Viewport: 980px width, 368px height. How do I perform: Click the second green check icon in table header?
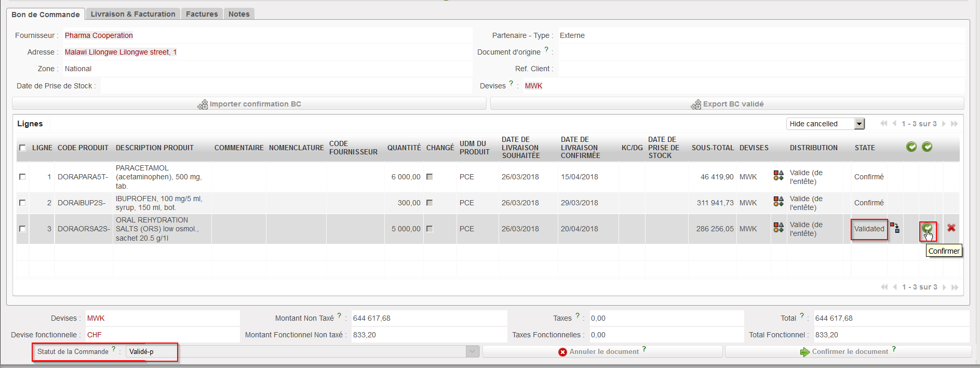(927, 147)
